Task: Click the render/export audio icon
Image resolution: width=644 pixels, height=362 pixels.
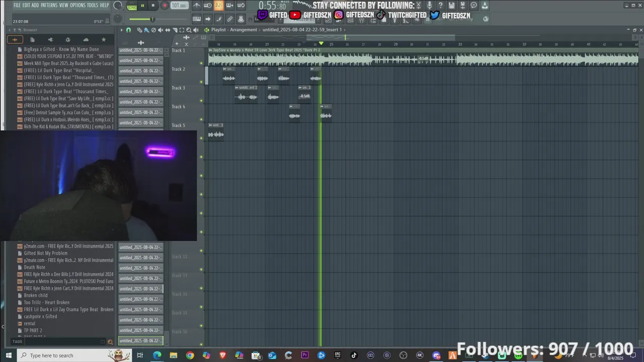Action: 463,5
